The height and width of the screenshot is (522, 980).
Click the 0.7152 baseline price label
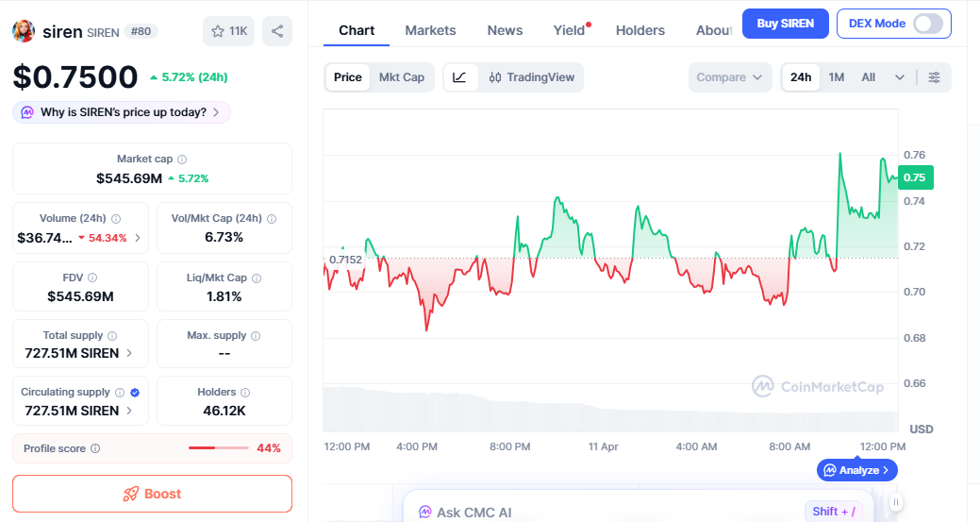click(x=345, y=260)
